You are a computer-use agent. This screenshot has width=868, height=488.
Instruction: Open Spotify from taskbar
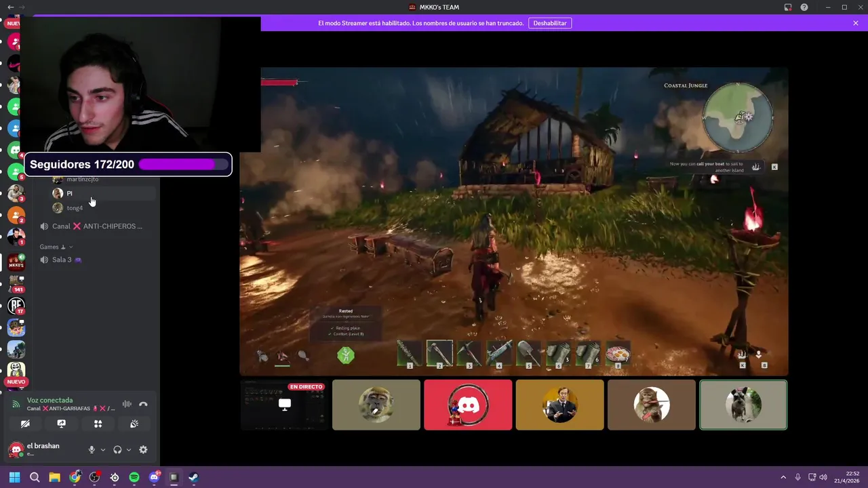pos(134,477)
